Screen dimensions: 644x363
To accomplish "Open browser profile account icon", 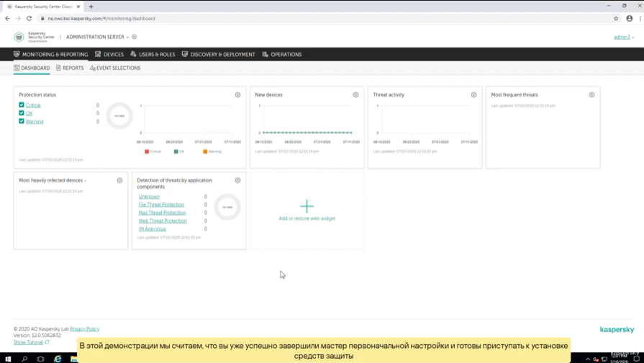I will 629,19.
